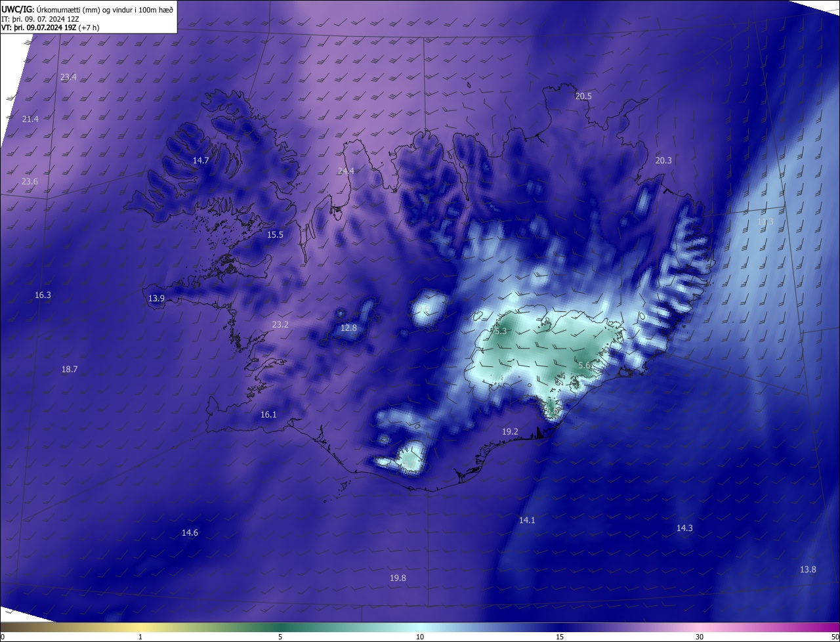Select the 14.7 value over the Westfjords
This screenshot has height=642, width=840.
(x=201, y=160)
